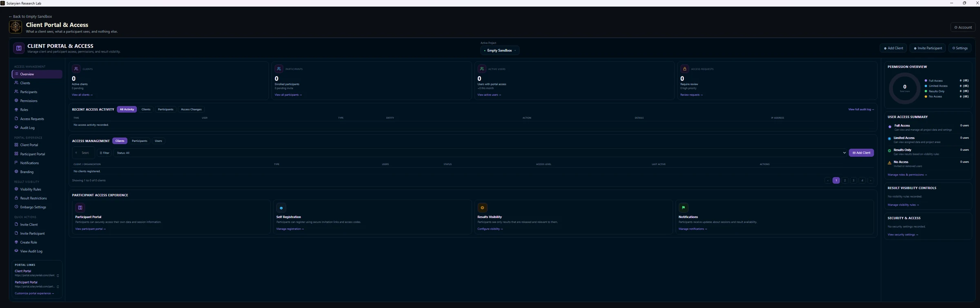The image size is (980, 308).
Task: Switch Access Management to Users tab
Action: pyautogui.click(x=158, y=141)
